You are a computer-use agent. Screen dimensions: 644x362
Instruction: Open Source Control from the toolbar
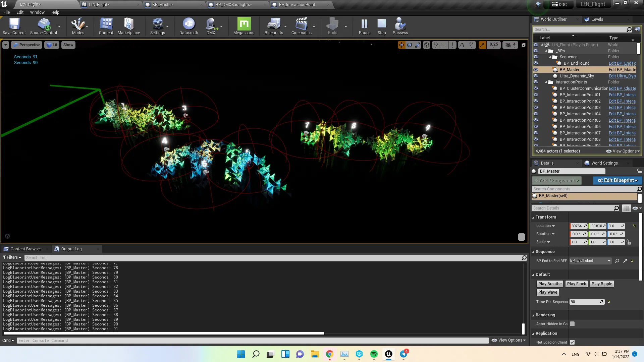pos(44,26)
